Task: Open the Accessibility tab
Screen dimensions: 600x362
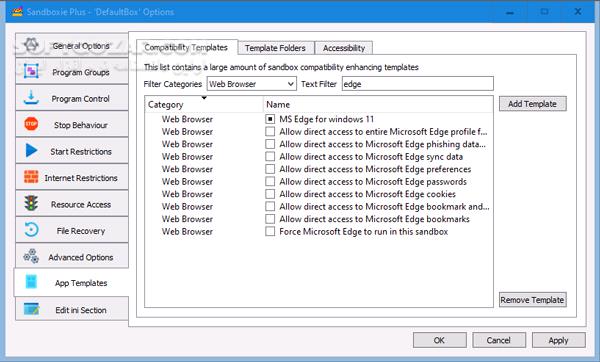Action: coord(344,48)
